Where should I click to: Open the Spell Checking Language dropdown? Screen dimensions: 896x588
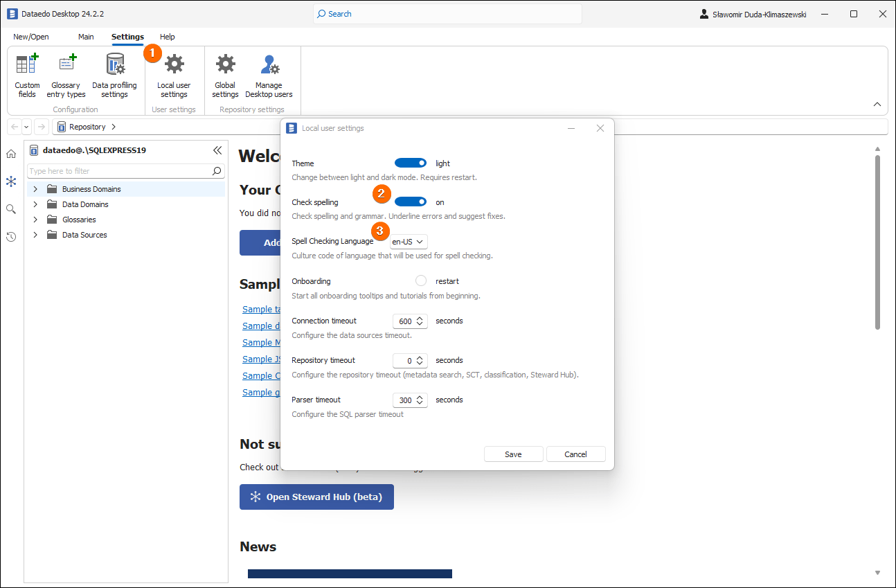point(409,241)
